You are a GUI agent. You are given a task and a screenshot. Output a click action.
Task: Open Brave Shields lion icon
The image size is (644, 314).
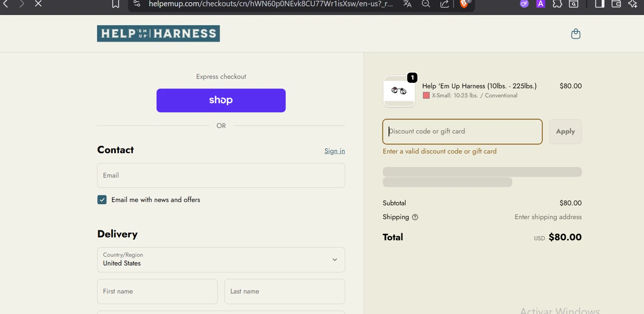coord(464,4)
